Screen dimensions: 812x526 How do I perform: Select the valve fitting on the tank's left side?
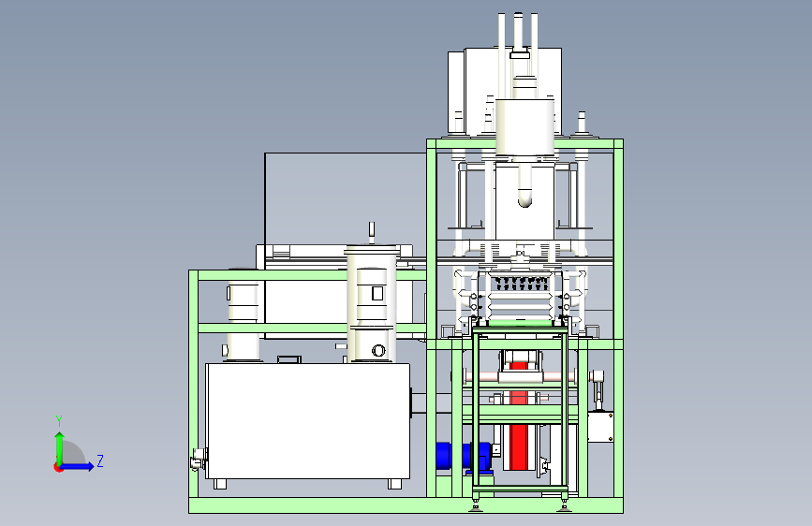[199, 460]
